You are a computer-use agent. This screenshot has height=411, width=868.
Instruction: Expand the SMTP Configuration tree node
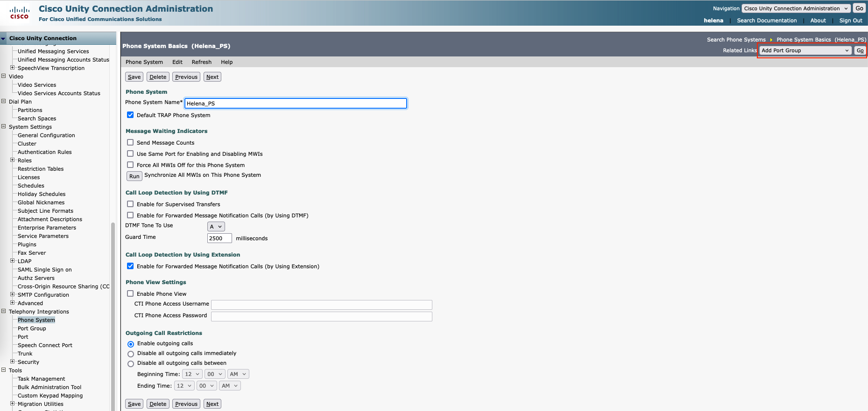13,294
